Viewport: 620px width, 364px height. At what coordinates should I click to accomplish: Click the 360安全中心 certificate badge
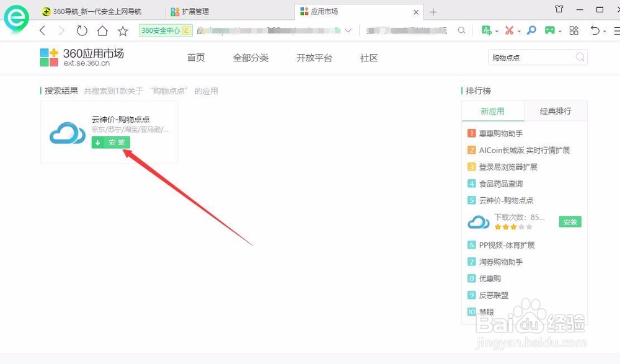click(x=166, y=30)
